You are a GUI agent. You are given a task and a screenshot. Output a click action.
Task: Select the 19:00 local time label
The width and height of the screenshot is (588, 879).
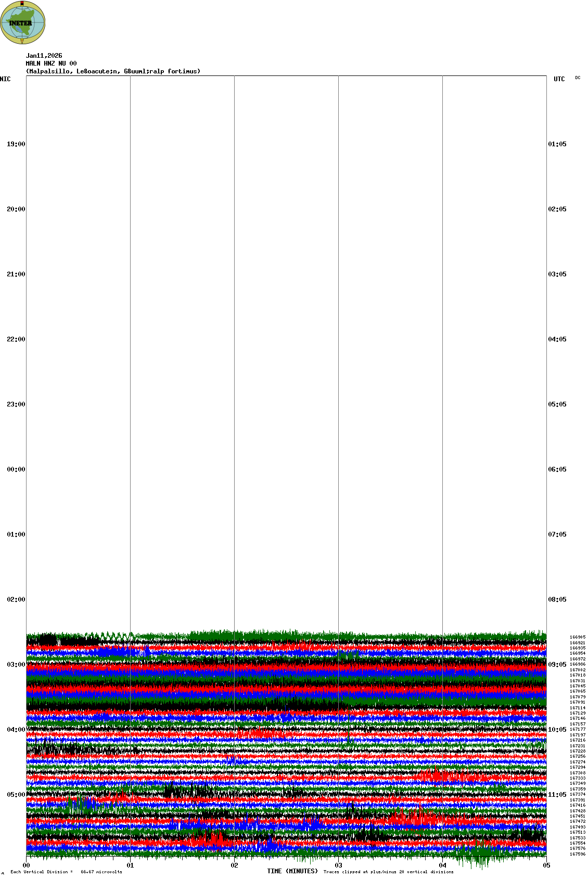pyautogui.click(x=16, y=144)
